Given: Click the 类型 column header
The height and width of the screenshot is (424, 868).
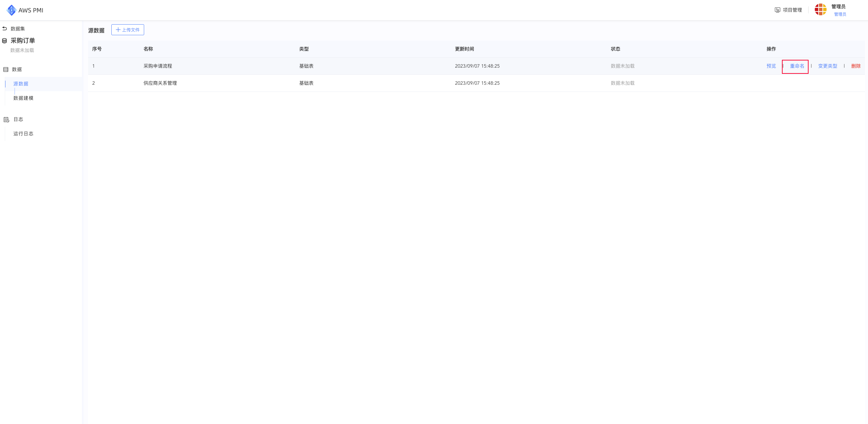Looking at the screenshot, I should point(304,49).
